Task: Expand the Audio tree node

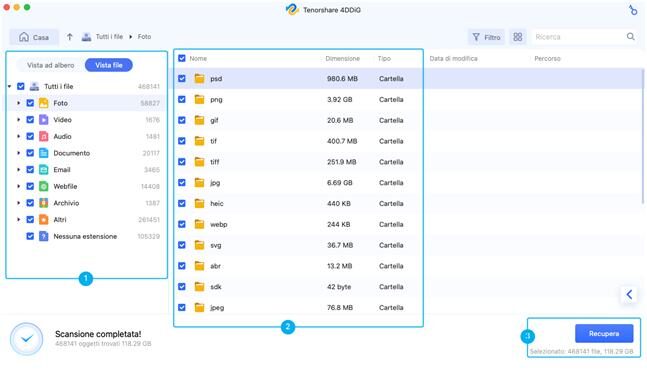Action: (19, 136)
